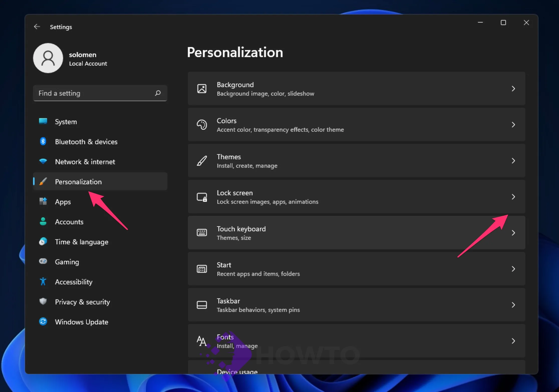Open the solomen user avatar picture
Screen dimensions: 559x392
(x=48, y=58)
